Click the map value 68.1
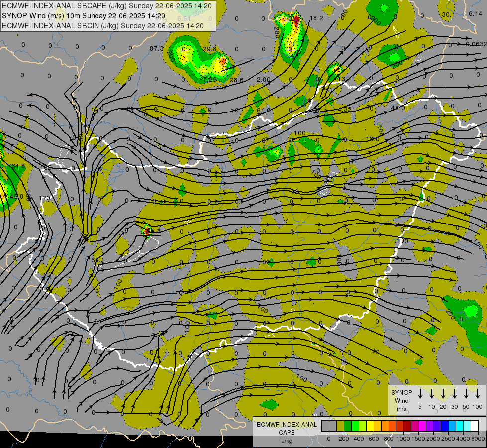 97,260
